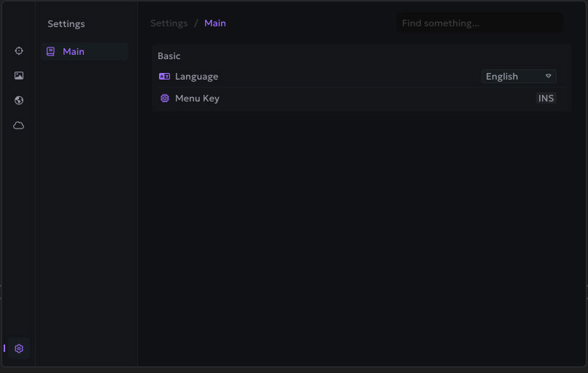Open the crosshair aim section in sidebar
Viewport: 588px width, 373px height.
(19, 51)
